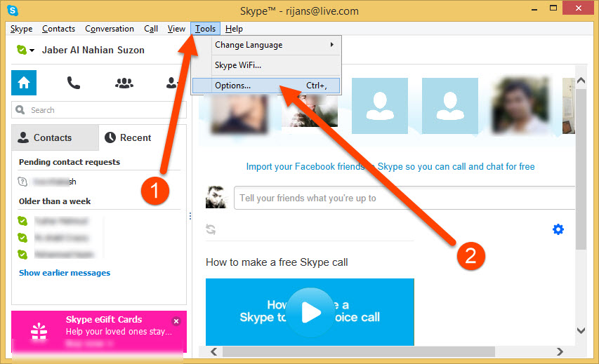599x364 pixels.
Task: Click profile name Jaber Al Nahian Suzon
Action: point(93,50)
